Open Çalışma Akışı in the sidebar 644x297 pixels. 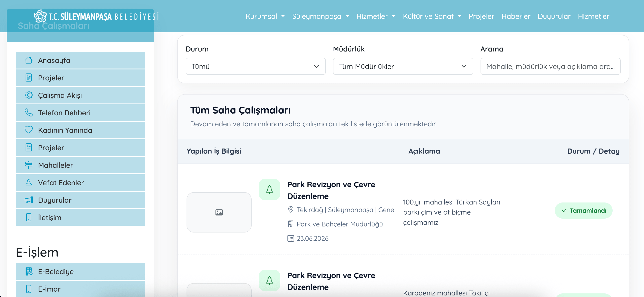click(80, 95)
